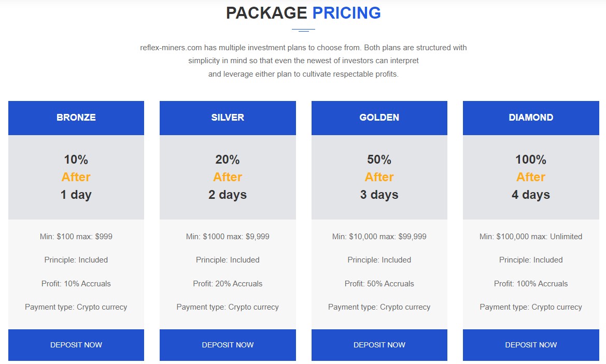Click Bronze Min $100 max $999 text
The image size is (606, 364).
tap(76, 237)
